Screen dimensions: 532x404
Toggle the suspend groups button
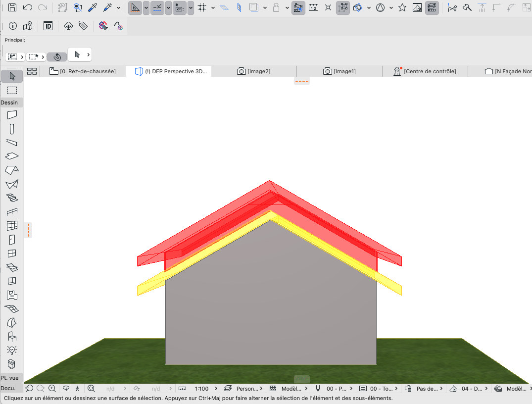[343, 8]
